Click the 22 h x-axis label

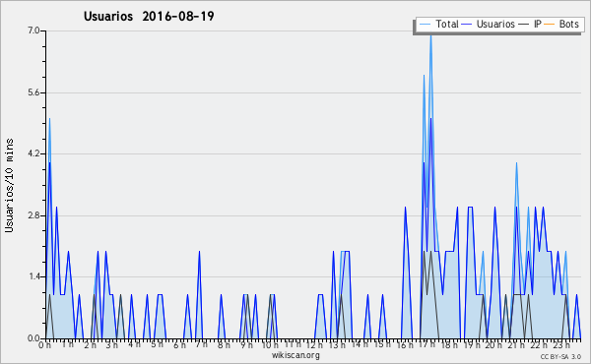point(539,344)
